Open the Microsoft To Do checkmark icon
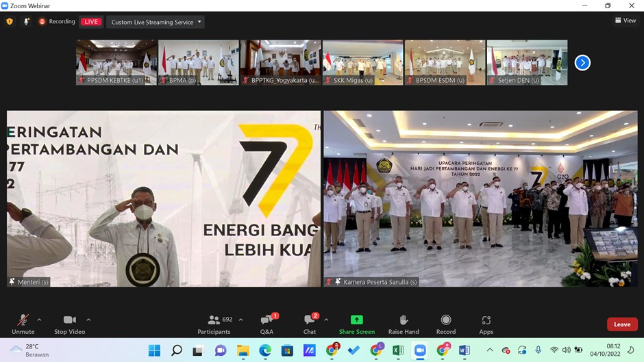The image size is (644, 362). tap(354, 350)
